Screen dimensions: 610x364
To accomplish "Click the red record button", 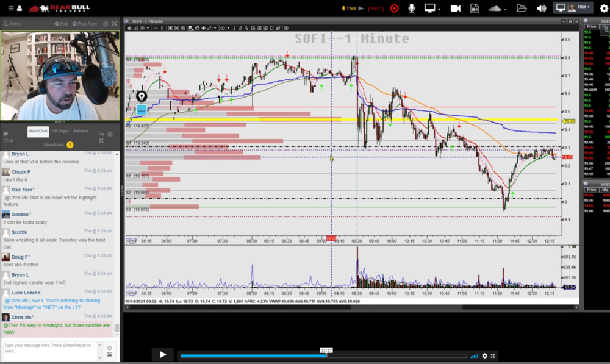I will (394, 8).
